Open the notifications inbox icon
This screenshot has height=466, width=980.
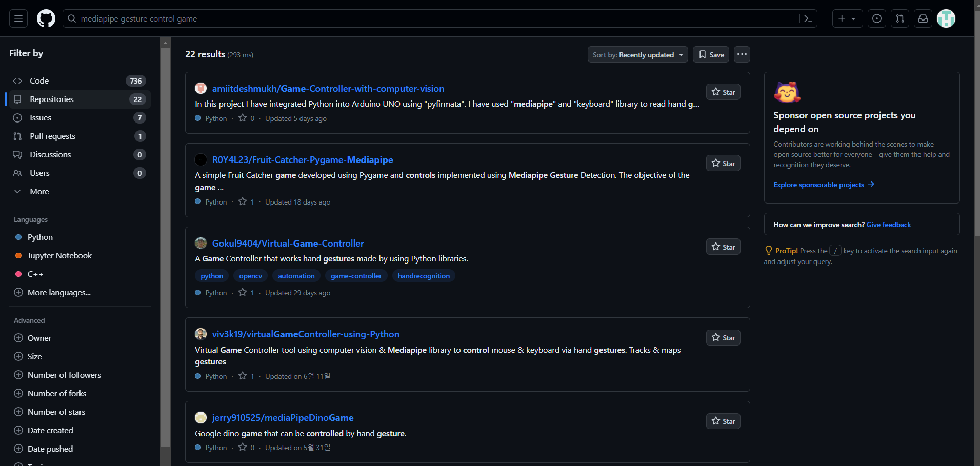pyautogui.click(x=923, y=18)
